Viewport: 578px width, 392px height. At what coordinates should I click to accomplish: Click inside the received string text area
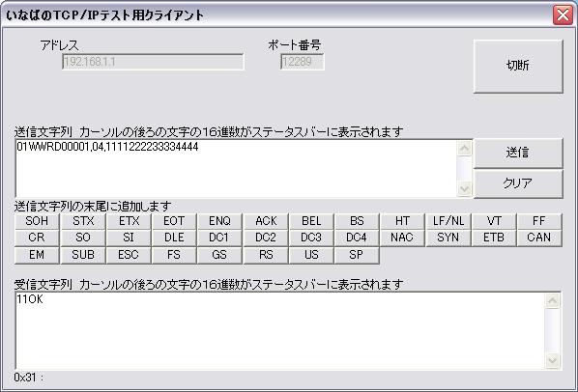point(280,330)
